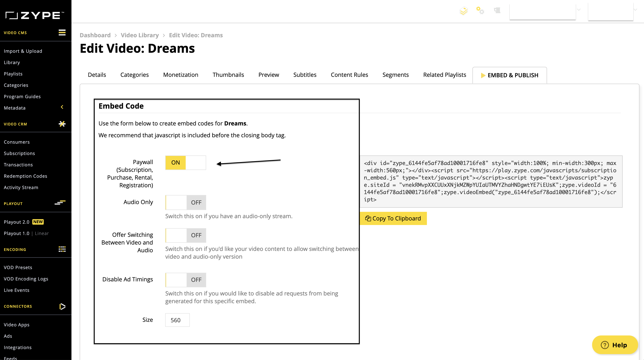Enable the Disable Ad Timings toggle
Screen dimensions: 644x360
[185, 280]
